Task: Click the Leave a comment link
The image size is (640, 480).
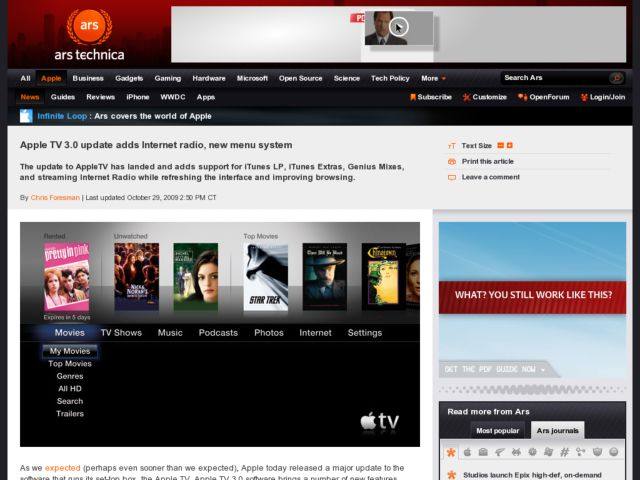Action: click(490, 177)
